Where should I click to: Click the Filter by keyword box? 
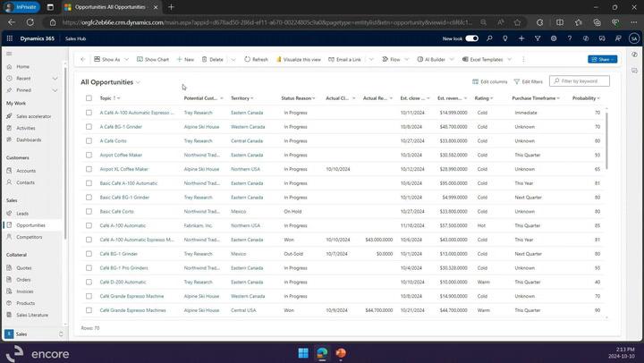click(580, 80)
